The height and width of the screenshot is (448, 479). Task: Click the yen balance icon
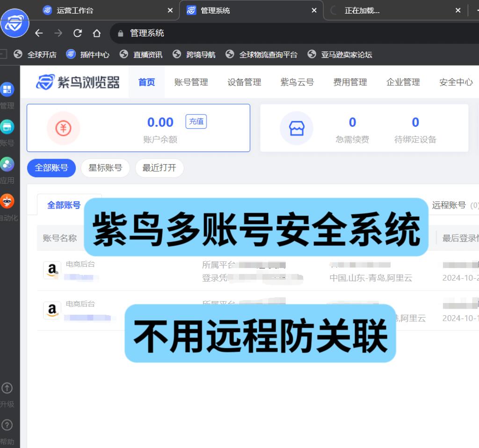(x=63, y=128)
